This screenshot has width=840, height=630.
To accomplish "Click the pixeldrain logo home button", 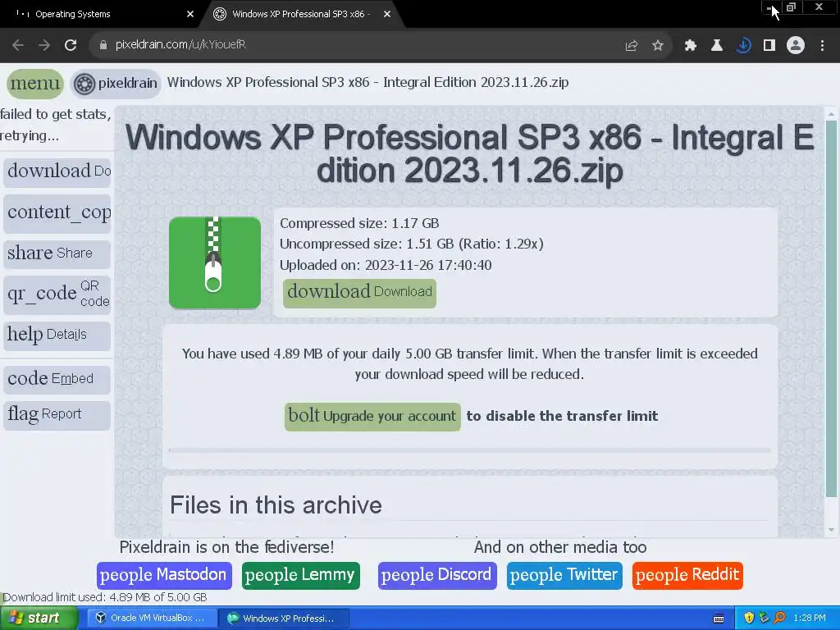I will [116, 84].
